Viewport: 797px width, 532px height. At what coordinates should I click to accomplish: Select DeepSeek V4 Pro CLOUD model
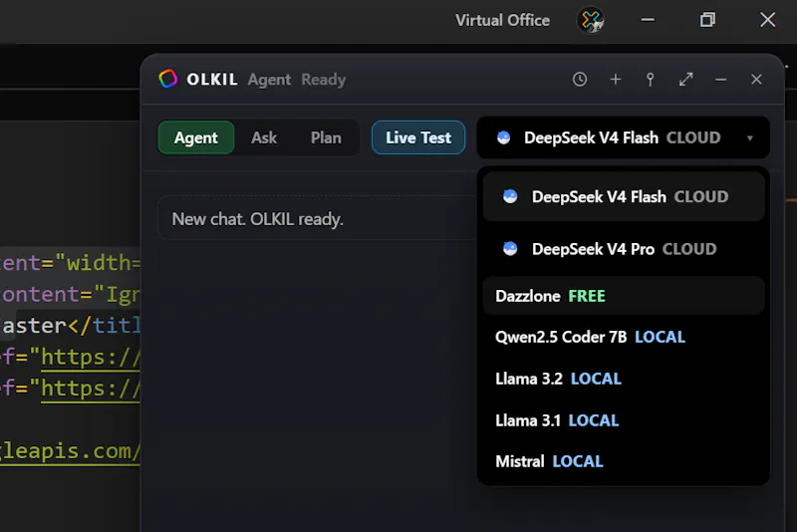(x=624, y=249)
